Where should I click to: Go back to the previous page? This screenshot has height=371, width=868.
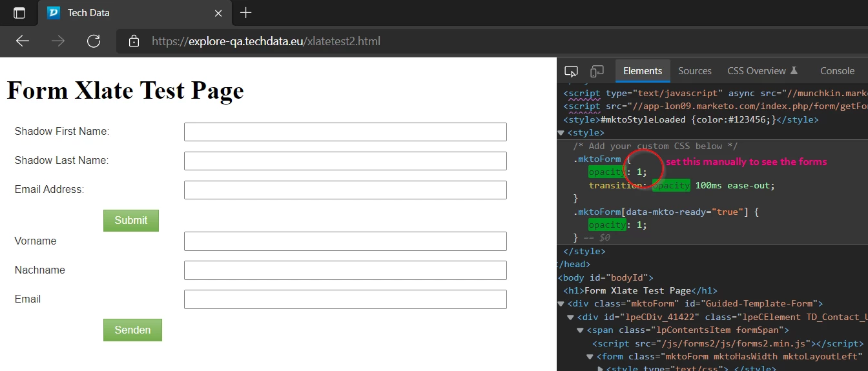(x=23, y=41)
